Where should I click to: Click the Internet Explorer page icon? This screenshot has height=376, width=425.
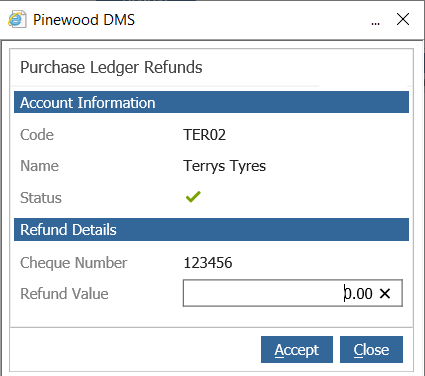coord(17,19)
